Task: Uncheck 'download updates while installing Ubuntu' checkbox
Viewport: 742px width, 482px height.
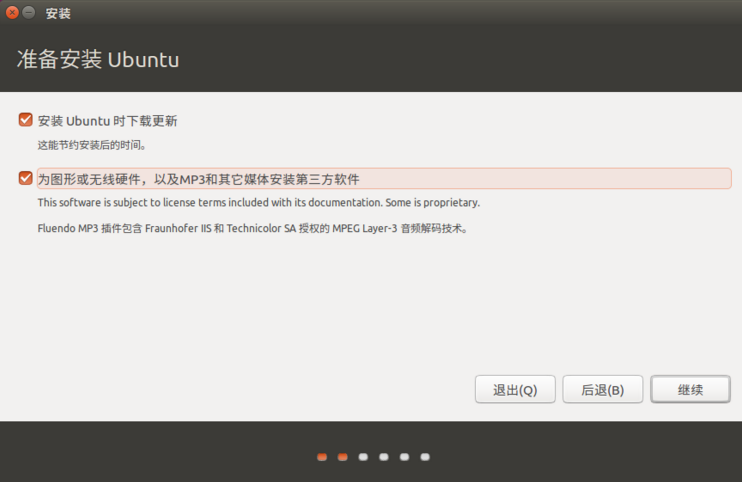Action: click(x=26, y=120)
